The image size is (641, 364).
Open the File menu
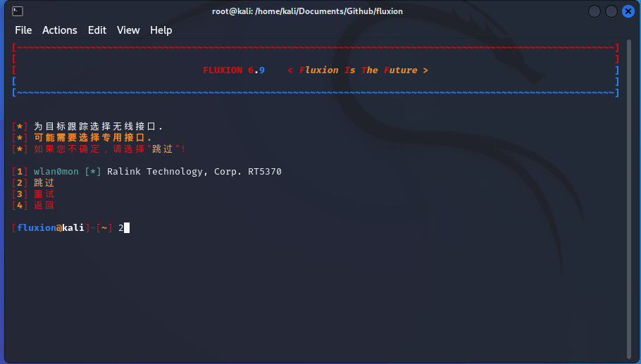tap(23, 30)
